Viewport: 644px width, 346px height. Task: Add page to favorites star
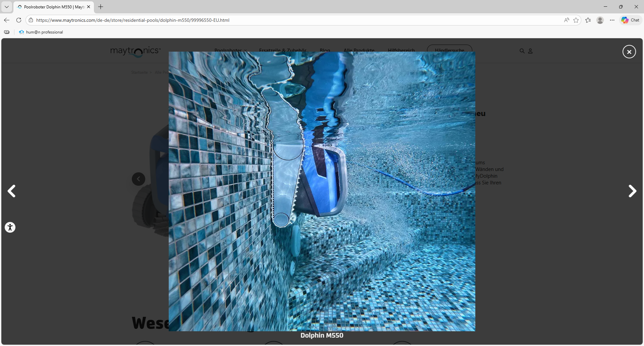point(576,20)
